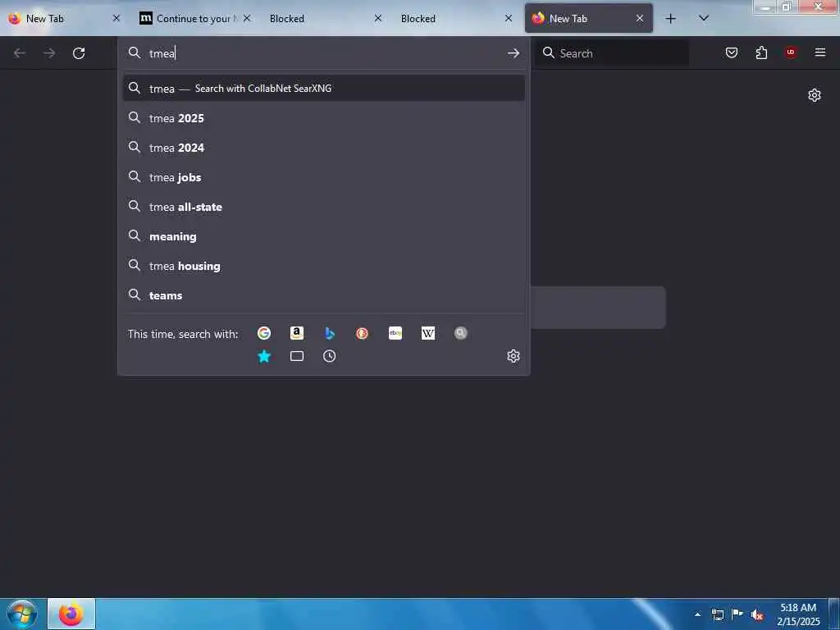Open the Windows Start button

pos(22,614)
